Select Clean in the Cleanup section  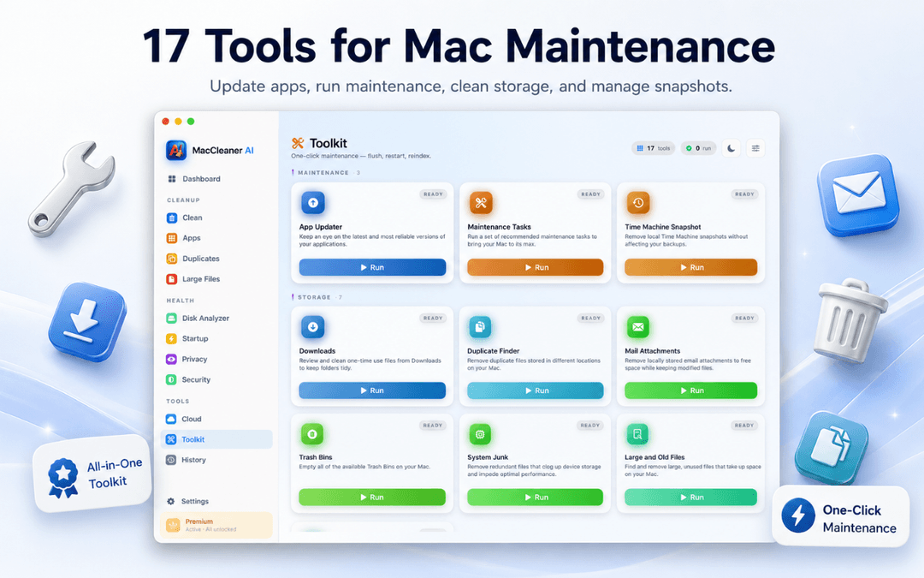pyautogui.click(x=216, y=217)
